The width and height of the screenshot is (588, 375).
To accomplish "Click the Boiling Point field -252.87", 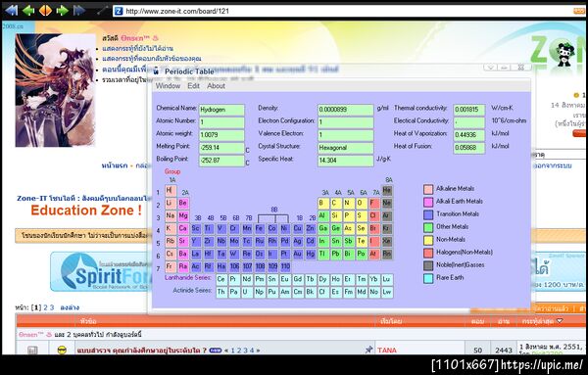I will coord(221,161).
